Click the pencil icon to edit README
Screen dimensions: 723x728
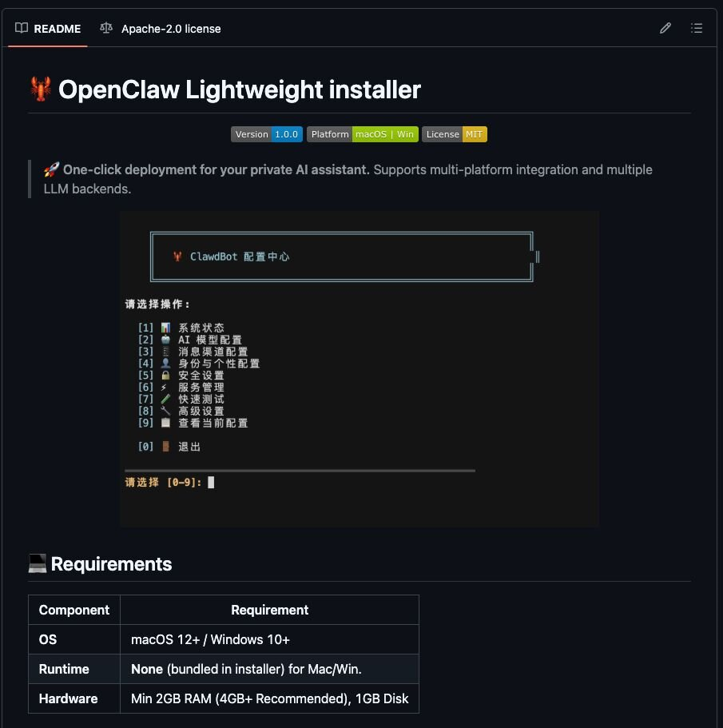point(665,28)
